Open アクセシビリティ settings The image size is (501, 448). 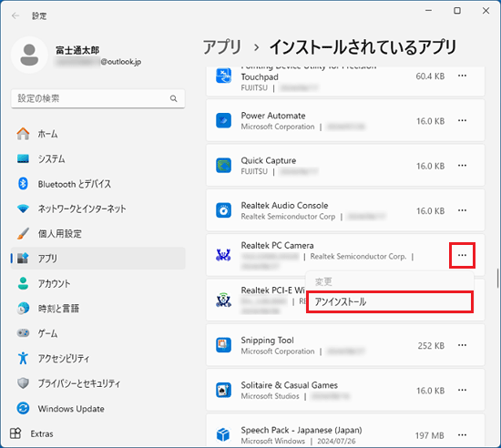point(98,358)
